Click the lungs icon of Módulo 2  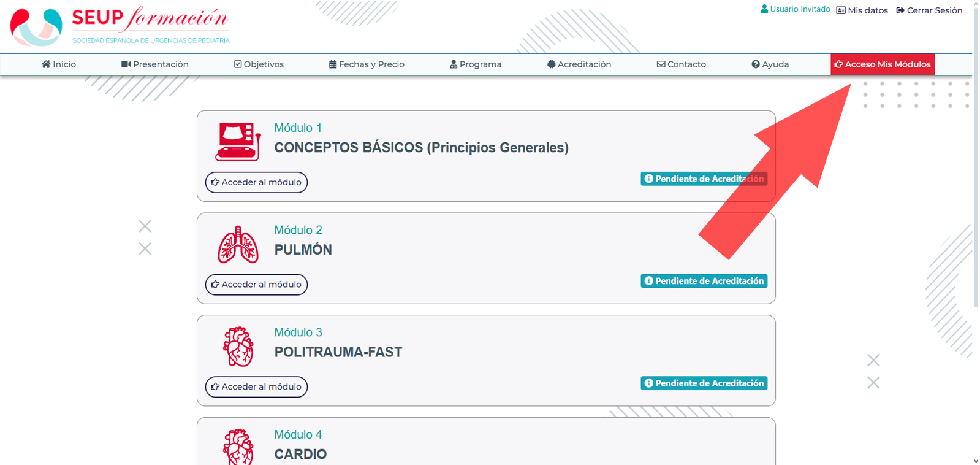238,244
